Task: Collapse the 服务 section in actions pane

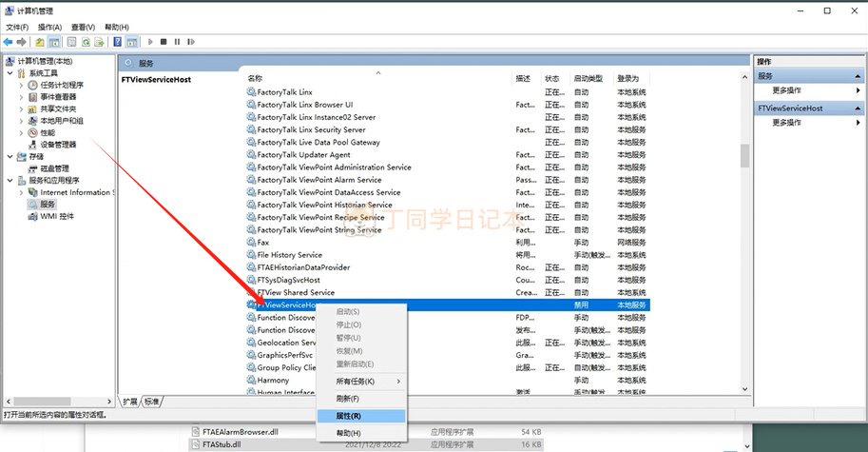Action: pyautogui.click(x=858, y=76)
